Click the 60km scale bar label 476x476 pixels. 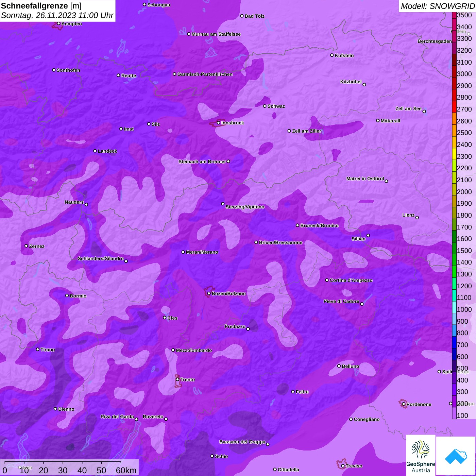[126, 470]
